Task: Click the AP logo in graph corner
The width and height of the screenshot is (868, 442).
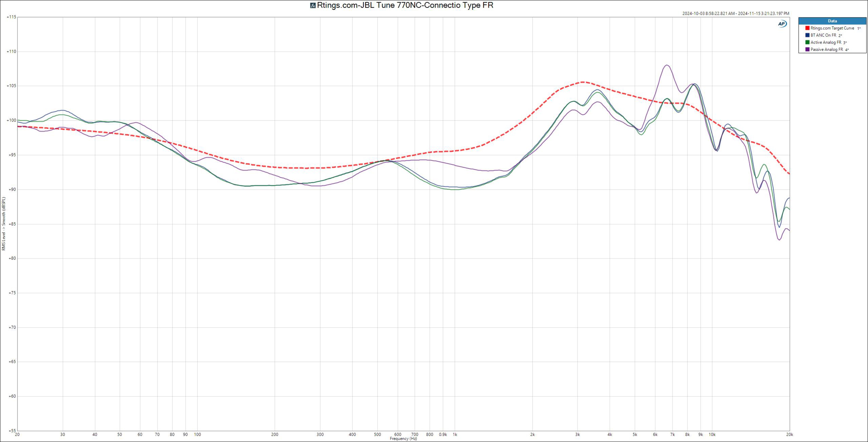Action: tap(782, 24)
